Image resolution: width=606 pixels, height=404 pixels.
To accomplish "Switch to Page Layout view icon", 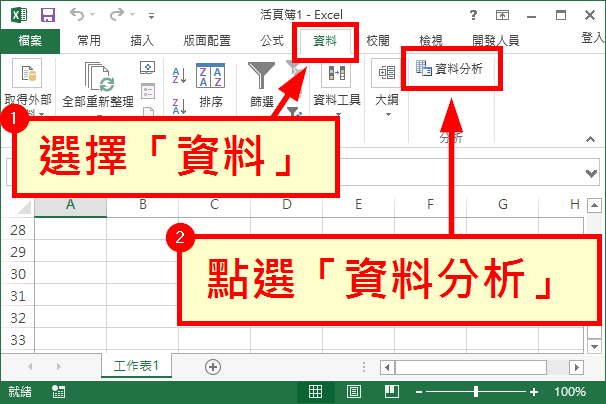I will (354, 392).
